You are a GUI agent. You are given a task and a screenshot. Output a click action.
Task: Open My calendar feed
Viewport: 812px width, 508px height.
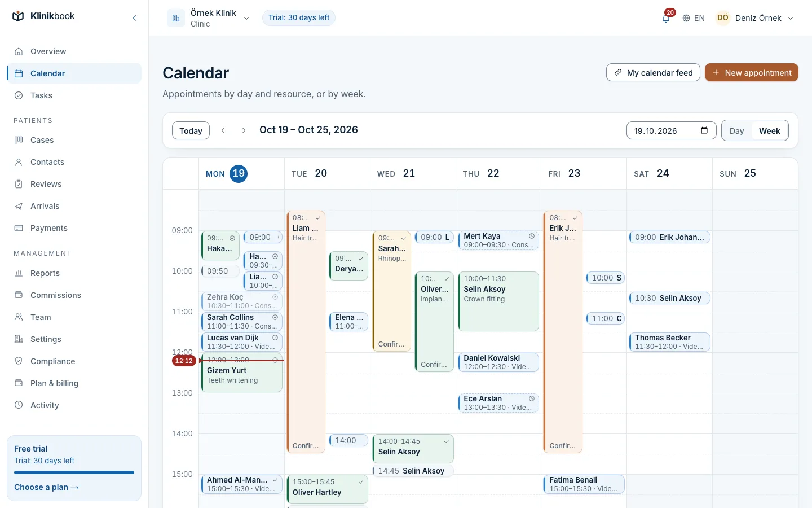(x=653, y=72)
